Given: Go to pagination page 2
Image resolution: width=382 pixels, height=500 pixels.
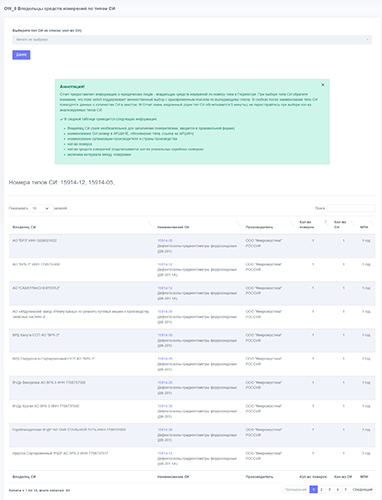Looking at the screenshot, I should point(321,489).
